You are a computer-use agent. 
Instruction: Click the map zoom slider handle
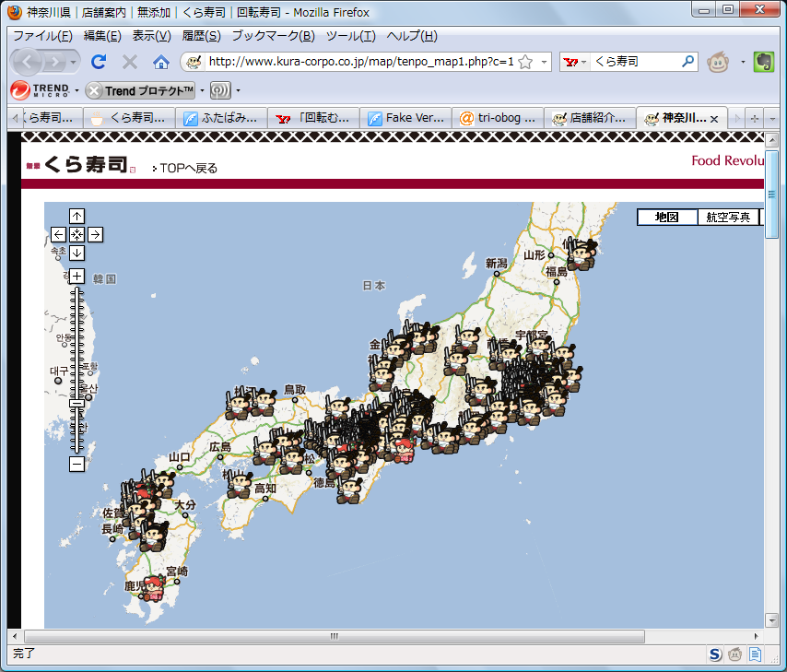76,403
